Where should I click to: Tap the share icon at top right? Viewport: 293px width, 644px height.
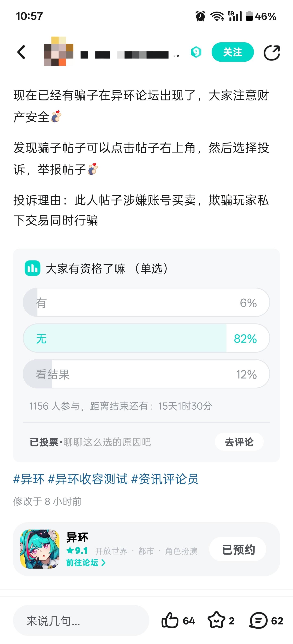272,52
